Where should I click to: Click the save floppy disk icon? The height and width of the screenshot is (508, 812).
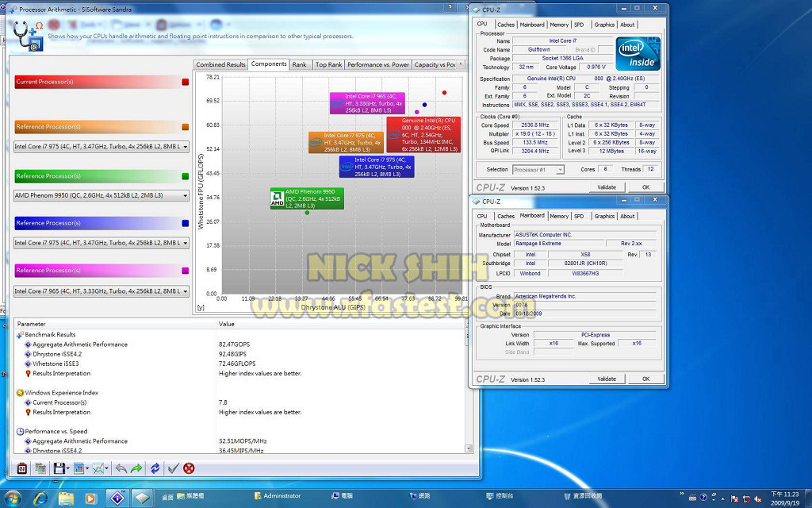click(59, 468)
